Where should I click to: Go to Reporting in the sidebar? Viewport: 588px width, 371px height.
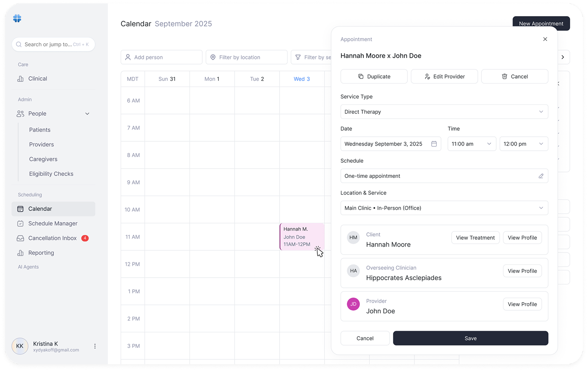41,253
